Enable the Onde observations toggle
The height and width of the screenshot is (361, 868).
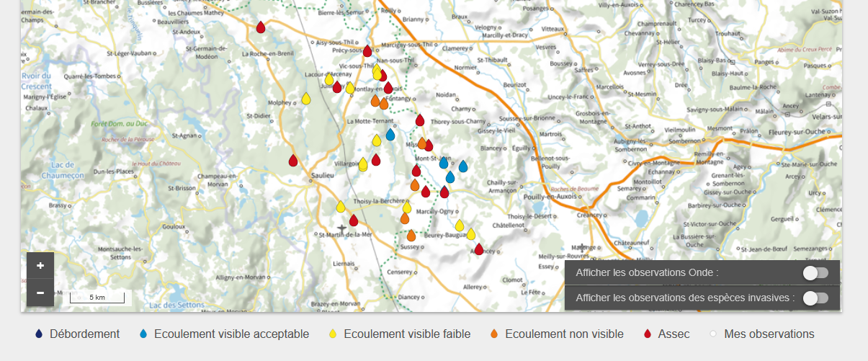pos(816,272)
